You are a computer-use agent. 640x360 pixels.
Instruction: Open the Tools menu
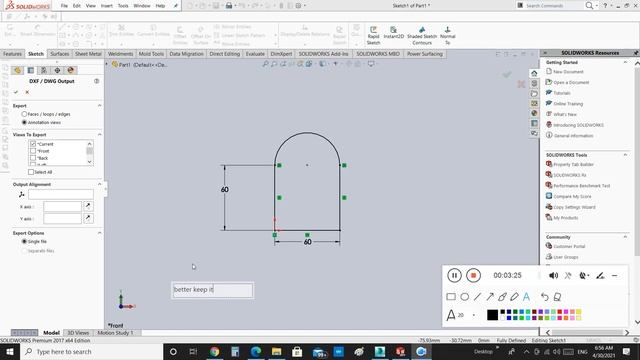[x=123, y=6]
